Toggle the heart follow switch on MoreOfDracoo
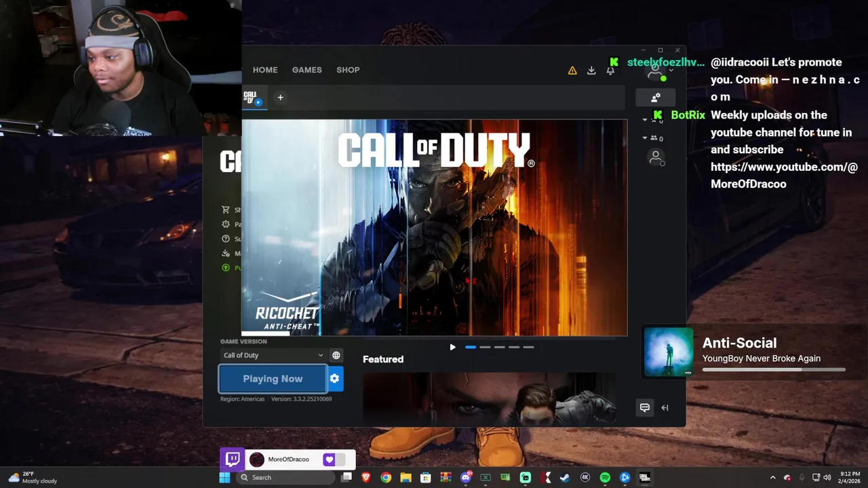The image size is (868, 488). (333, 460)
